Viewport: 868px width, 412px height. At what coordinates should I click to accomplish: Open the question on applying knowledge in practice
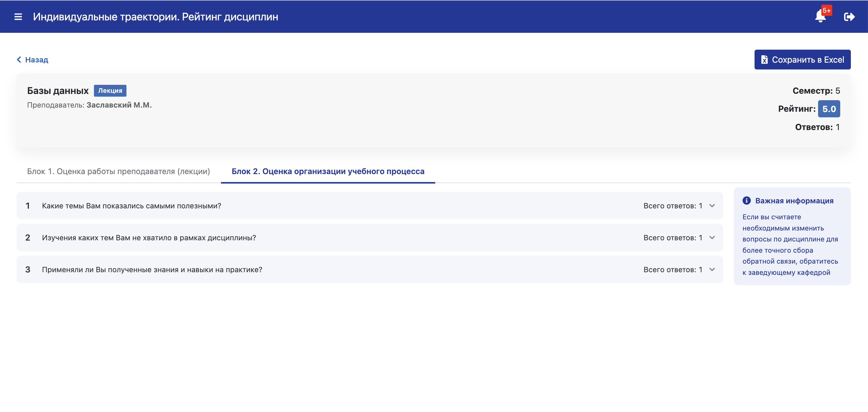370,270
